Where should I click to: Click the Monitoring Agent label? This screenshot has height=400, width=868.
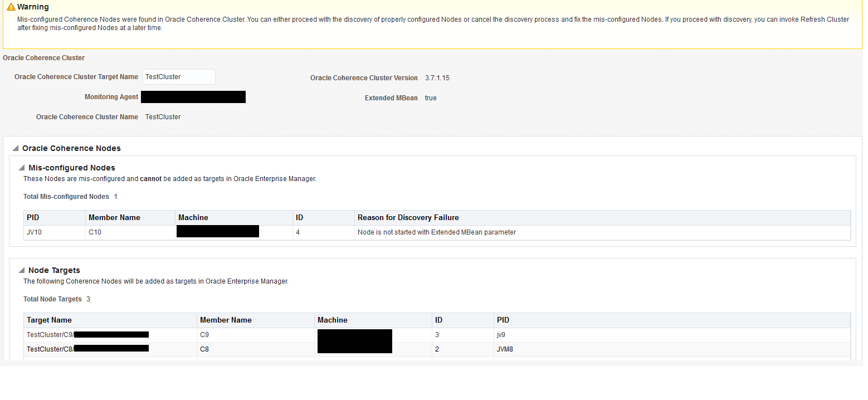pyautogui.click(x=111, y=97)
